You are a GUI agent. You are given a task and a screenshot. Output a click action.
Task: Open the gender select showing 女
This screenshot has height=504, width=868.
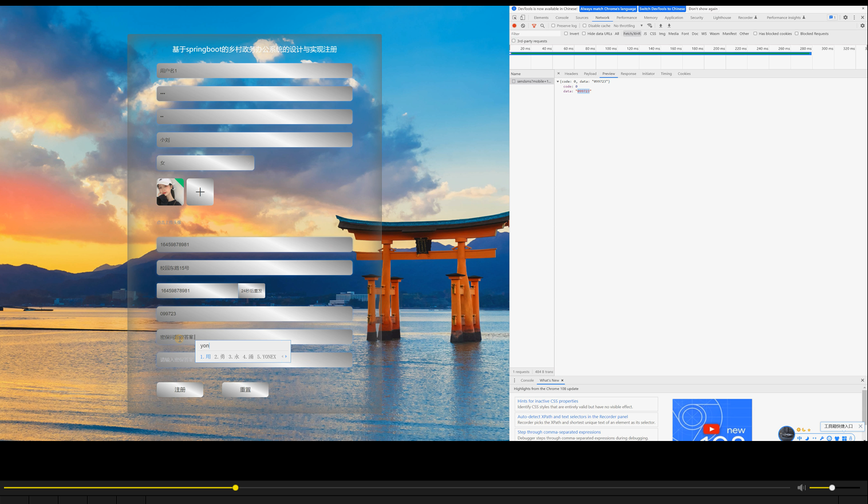206,163
